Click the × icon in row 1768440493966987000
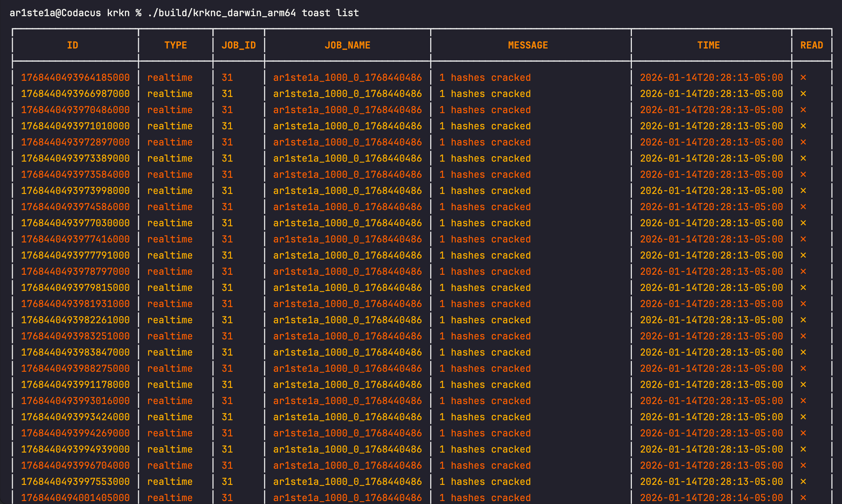Screen dimensions: 842x504 tap(803, 94)
